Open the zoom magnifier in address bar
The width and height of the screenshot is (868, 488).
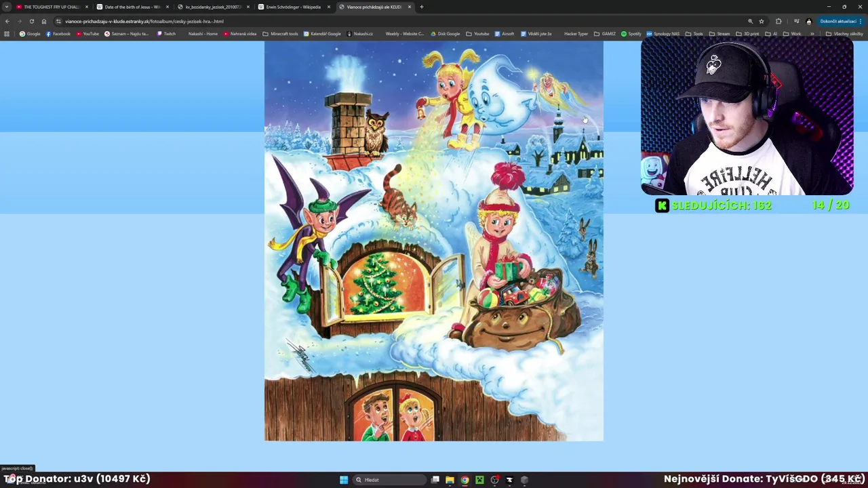coord(750,21)
